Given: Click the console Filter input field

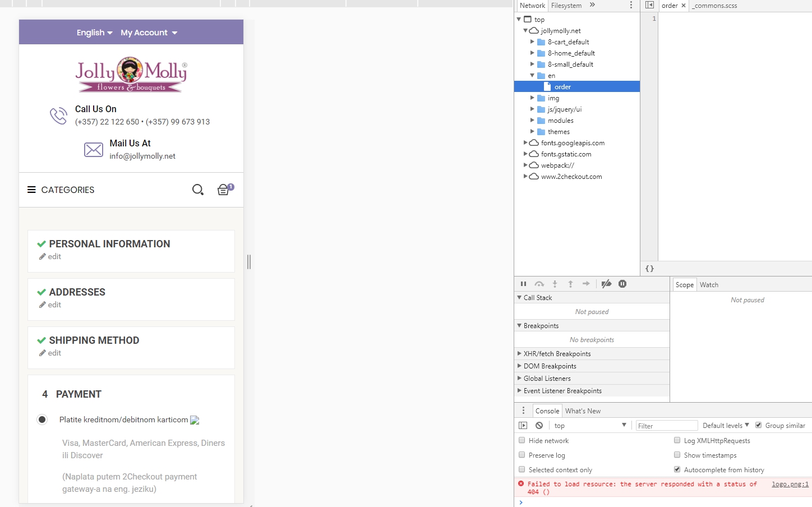Looking at the screenshot, I should (x=667, y=426).
